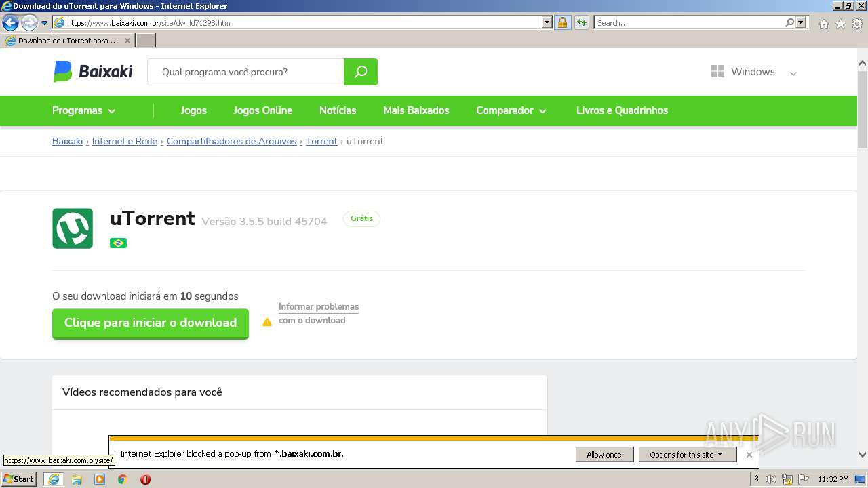The width and height of the screenshot is (868, 488).
Task: Refresh the page with the refresh icon
Action: coord(582,22)
